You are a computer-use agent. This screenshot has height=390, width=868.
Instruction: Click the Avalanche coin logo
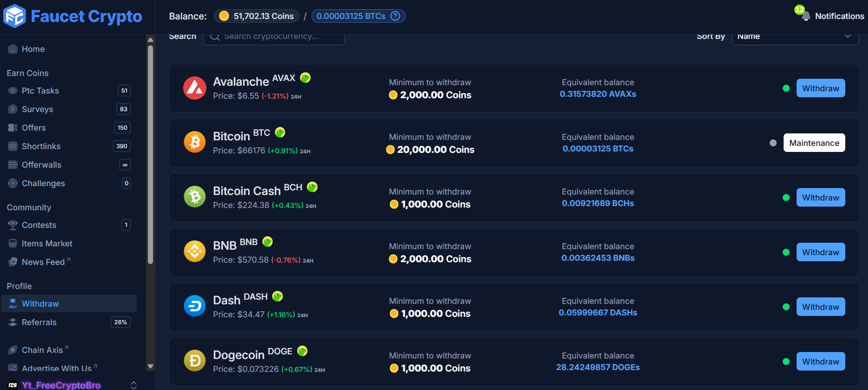(195, 88)
